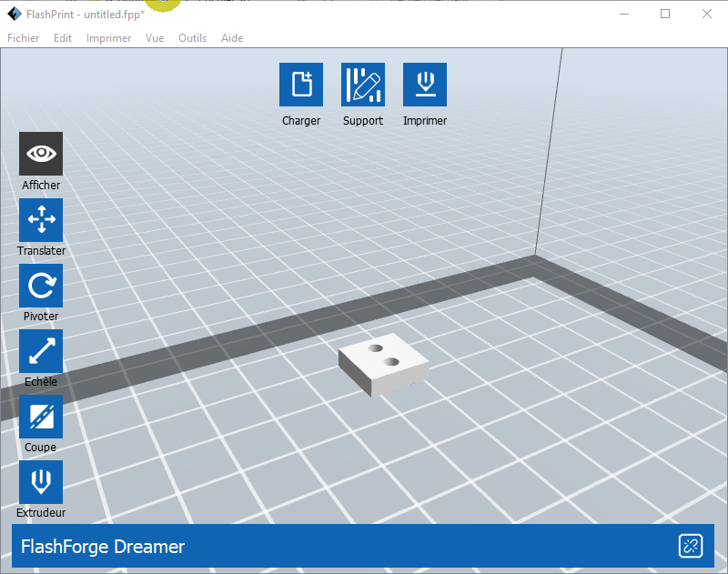Select the Echèle scale tool

[x=41, y=351]
